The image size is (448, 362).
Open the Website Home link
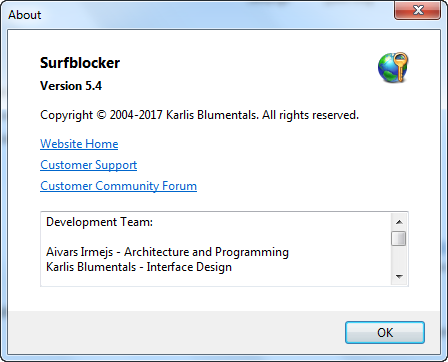[79, 144]
